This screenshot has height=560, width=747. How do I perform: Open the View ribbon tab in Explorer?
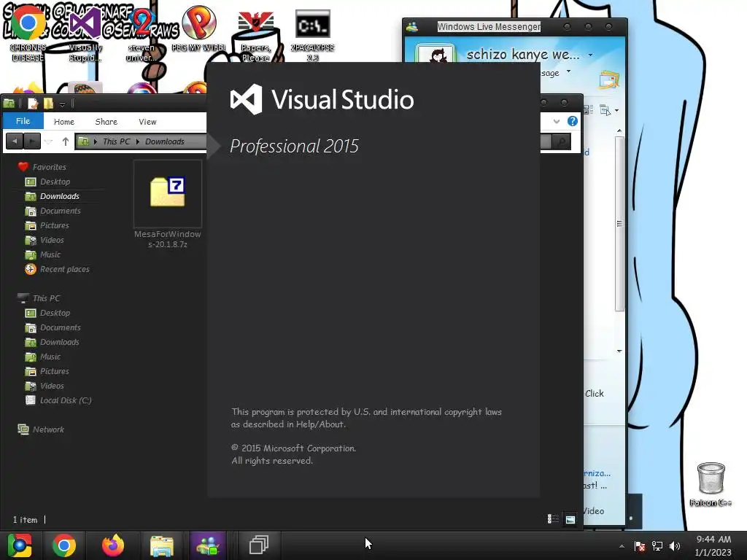(147, 122)
